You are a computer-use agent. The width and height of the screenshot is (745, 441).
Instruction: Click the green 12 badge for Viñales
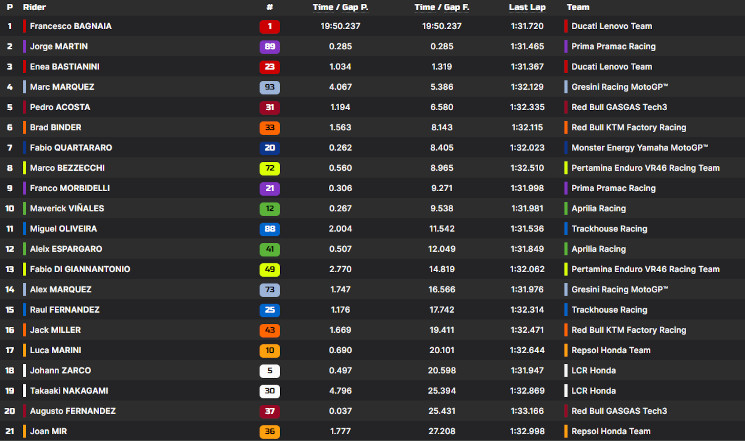269,209
